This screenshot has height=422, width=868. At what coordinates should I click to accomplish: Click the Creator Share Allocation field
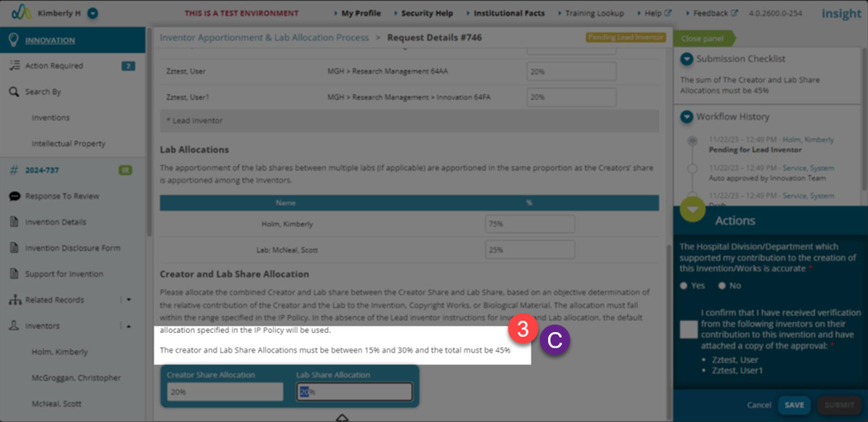226,392
